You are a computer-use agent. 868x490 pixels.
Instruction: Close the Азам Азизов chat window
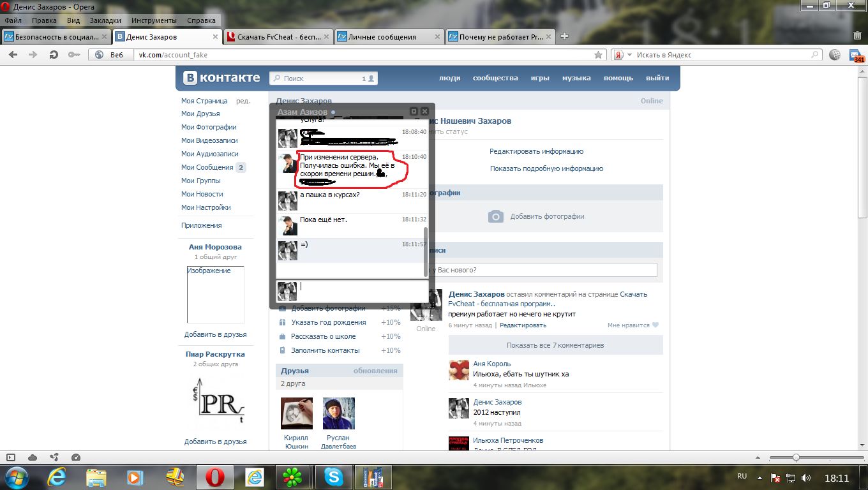(424, 111)
